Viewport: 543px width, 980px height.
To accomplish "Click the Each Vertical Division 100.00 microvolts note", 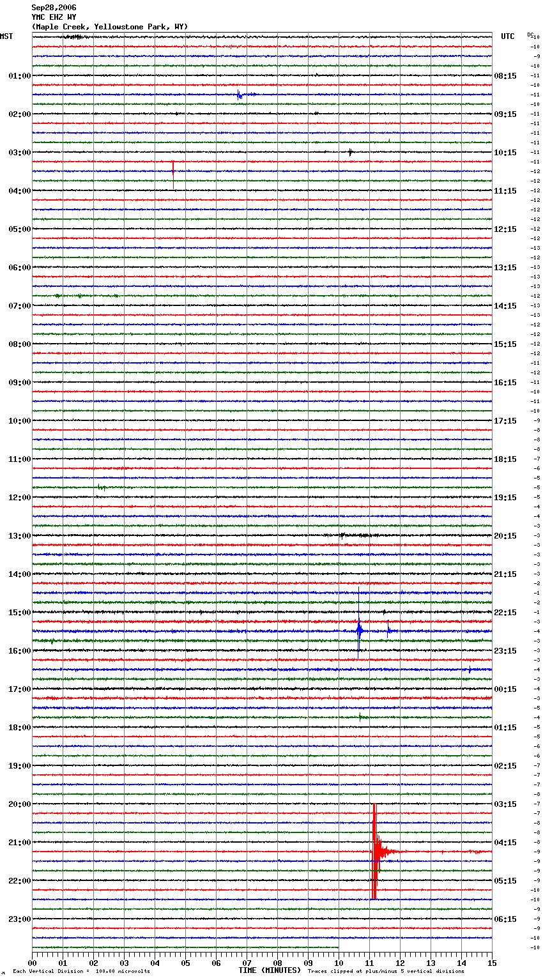I will [81, 972].
